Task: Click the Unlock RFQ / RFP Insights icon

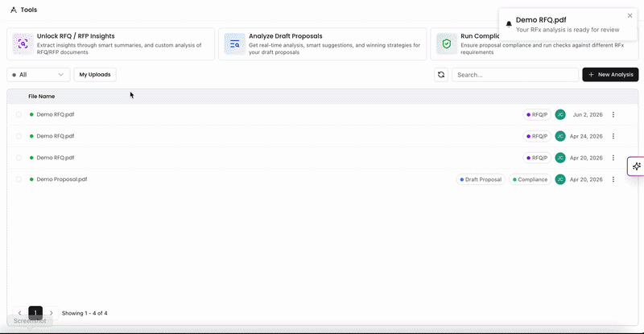Action: (23, 43)
